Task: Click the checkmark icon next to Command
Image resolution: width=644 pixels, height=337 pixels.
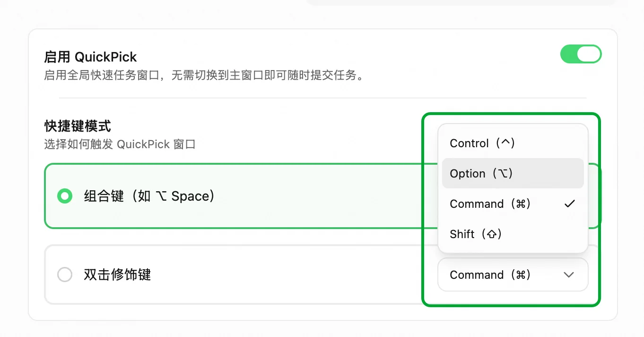Action: (570, 204)
